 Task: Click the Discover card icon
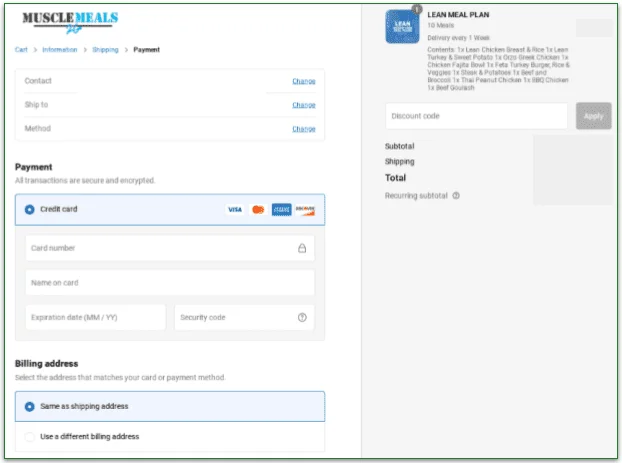[x=305, y=209]
